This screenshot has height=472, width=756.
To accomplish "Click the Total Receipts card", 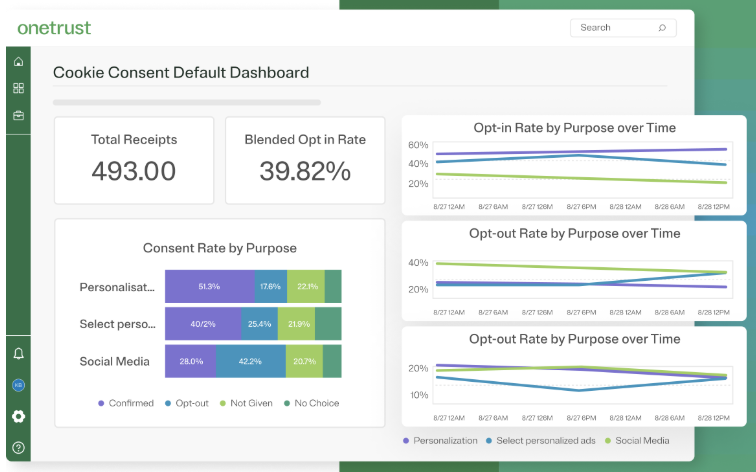I will coord(134,160).
